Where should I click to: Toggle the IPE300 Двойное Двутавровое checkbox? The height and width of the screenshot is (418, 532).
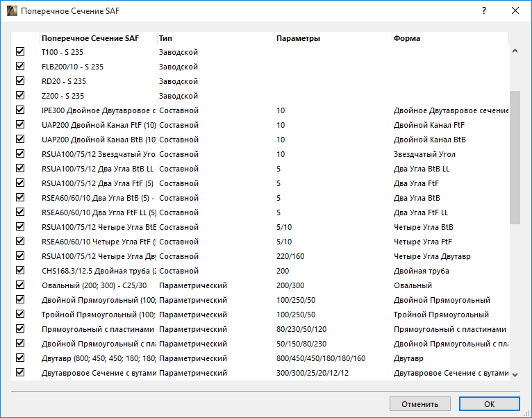pos(20,110)
